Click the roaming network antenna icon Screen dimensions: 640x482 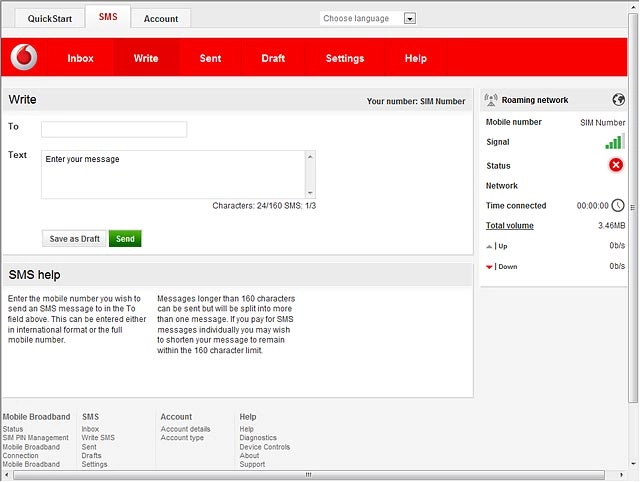[x=491, y=100]
